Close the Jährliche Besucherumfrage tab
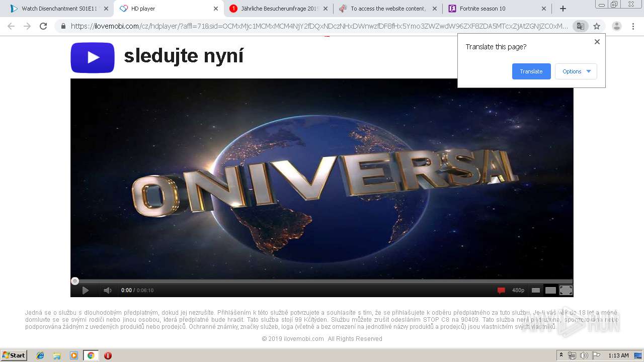This screenshot has height=362, width=644. click(326, 9)
